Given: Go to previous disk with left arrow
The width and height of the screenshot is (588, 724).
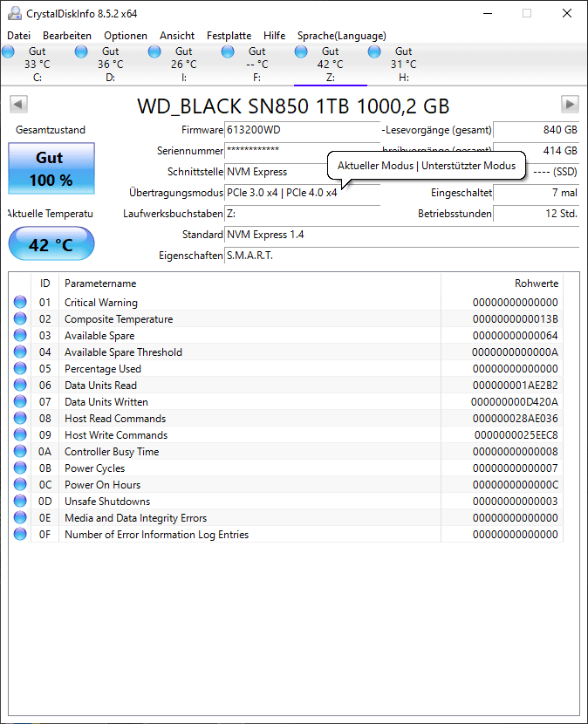Looking at the screenshot, I should point(19,104).
